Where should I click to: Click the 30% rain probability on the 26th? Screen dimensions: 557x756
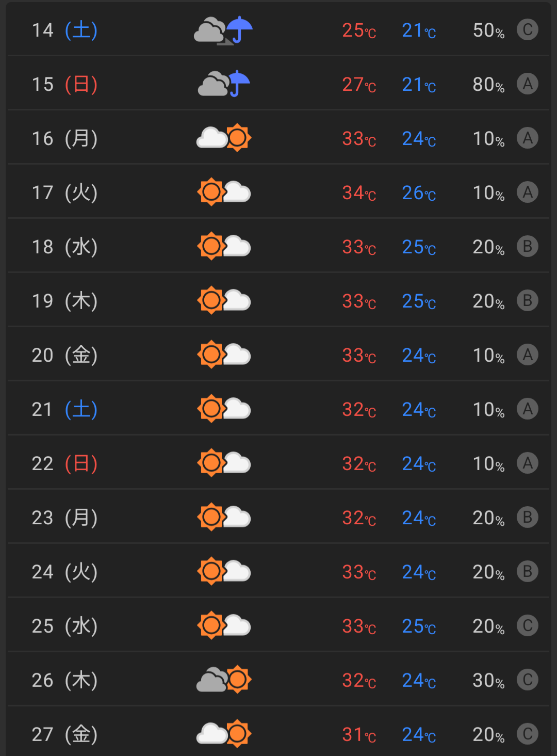click(x=488, y=681)
